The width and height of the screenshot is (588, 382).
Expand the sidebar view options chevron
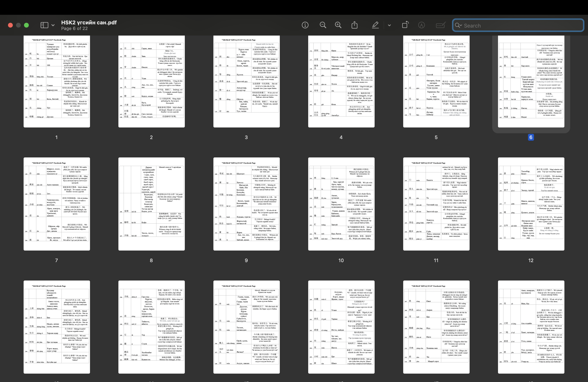pos(53,25)
